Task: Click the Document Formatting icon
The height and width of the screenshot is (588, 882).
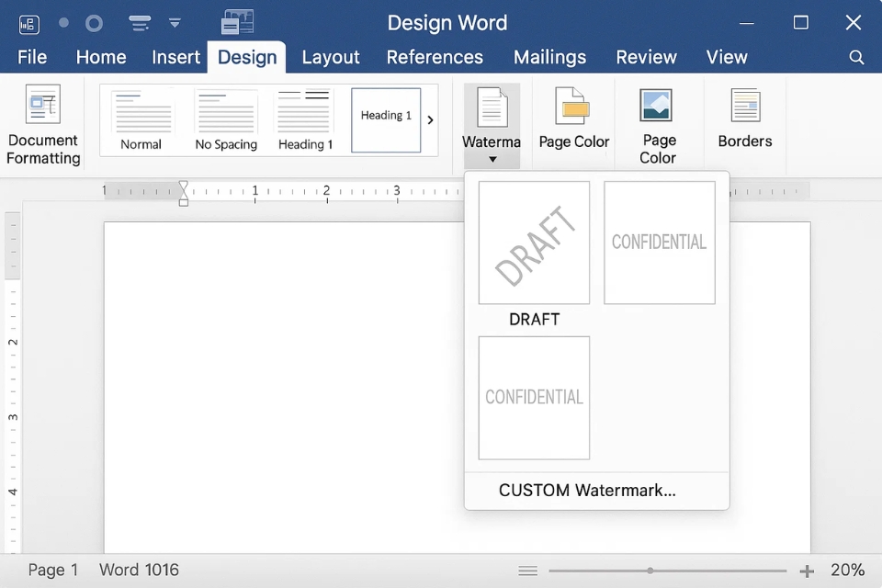Action: click(42, 106)
